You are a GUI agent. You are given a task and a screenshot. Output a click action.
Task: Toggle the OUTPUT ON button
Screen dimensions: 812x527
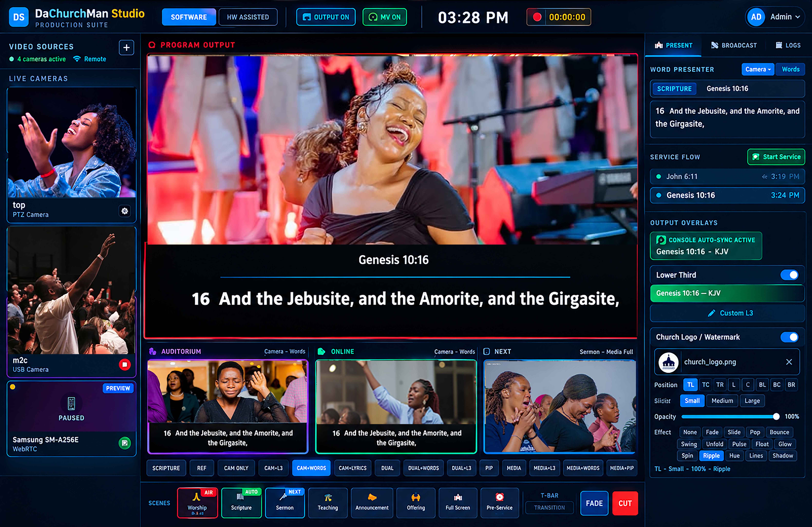[x=326, y=17]
